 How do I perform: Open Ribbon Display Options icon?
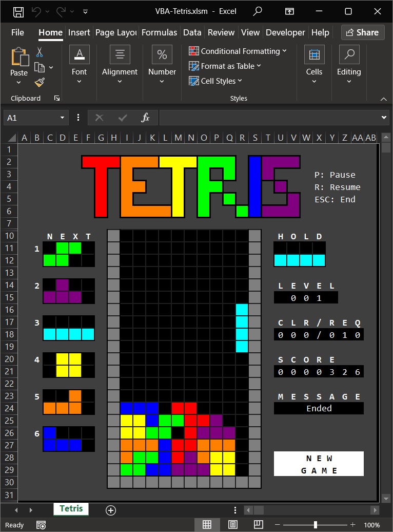click(x=289, y=11)
